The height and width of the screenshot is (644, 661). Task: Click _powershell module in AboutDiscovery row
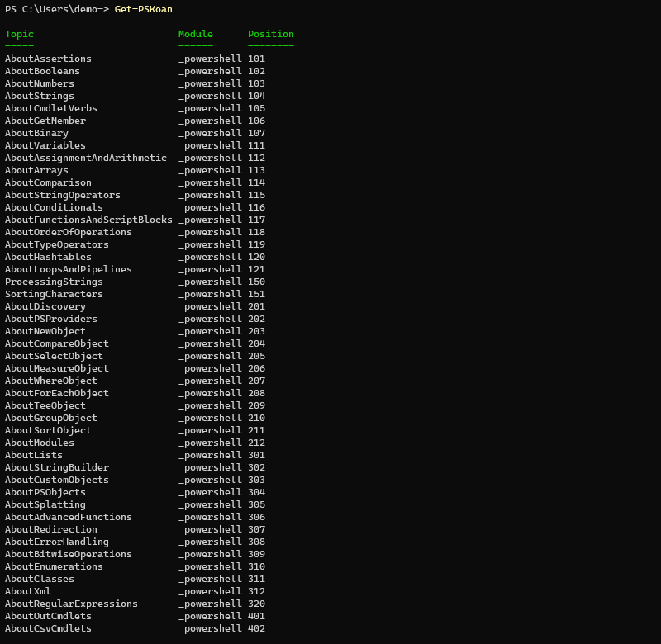pyautogui.click(x=210, y=306)
